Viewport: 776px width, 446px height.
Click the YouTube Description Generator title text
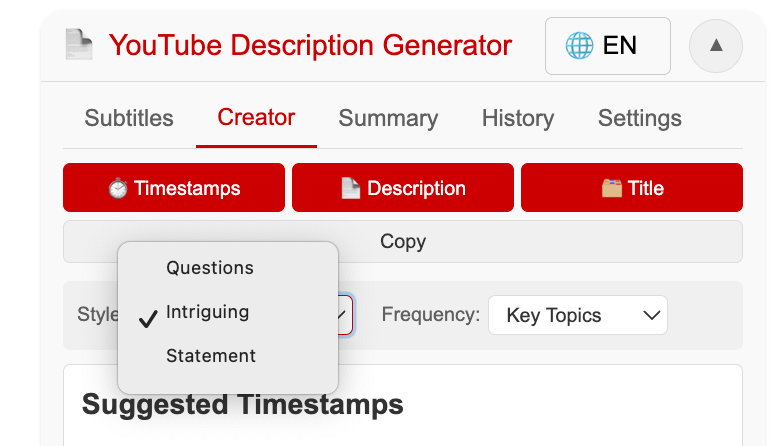tap(310, 46)
